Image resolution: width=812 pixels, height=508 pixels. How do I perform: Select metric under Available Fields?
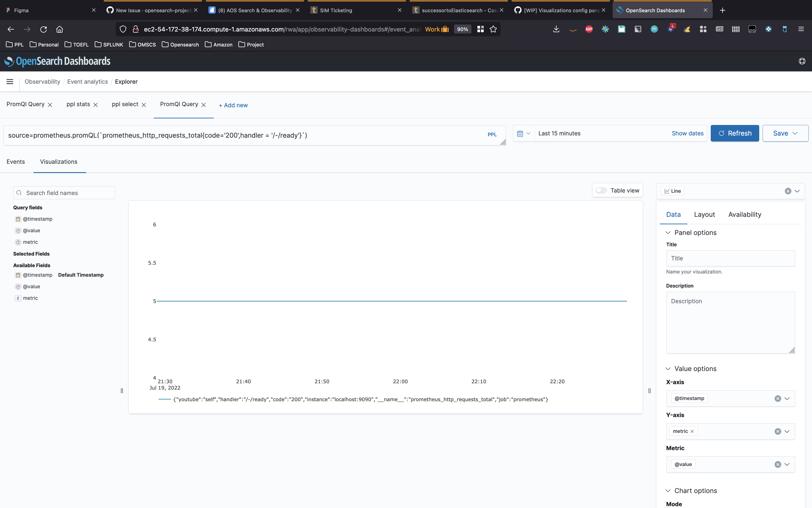pyautogui.click(x=30, y=298)
